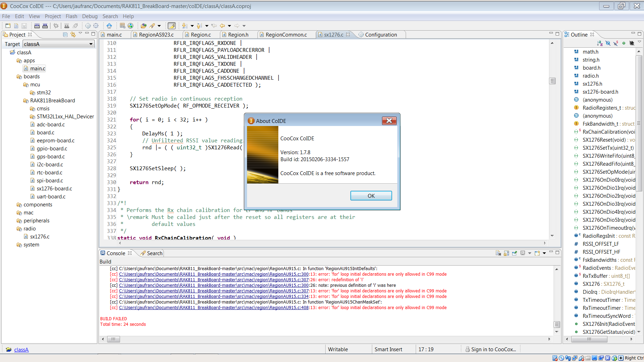Viewport: 644px width, 362px height.
Task: Open Project panel view menu triangle
Action: [80, 33]
